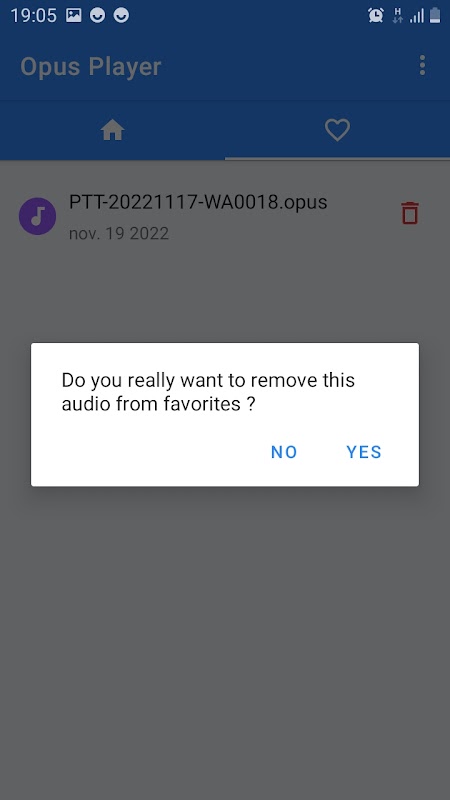The image size is (450, 800).
Task: Select PTT-20221117-WA0018.opus file name
Action: [198, 203]
